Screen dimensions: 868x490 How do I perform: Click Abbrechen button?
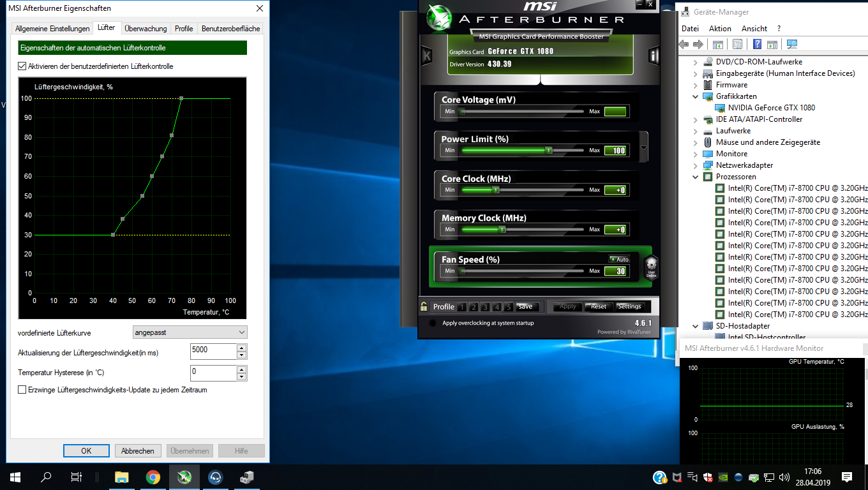(138, 450)
